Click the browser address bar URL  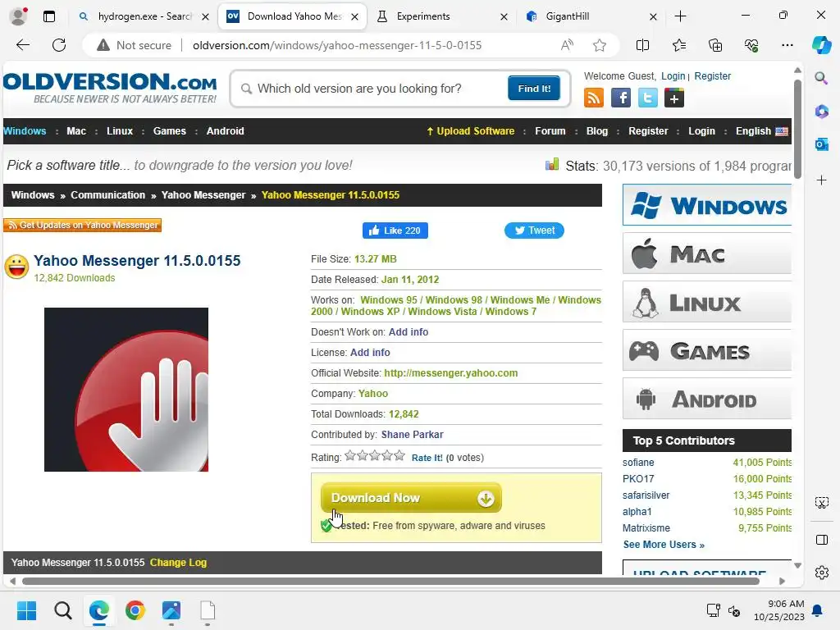(337, 46)
